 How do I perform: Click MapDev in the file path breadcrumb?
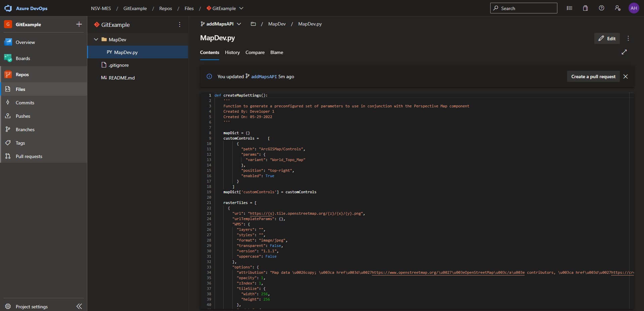pos(277,24)
